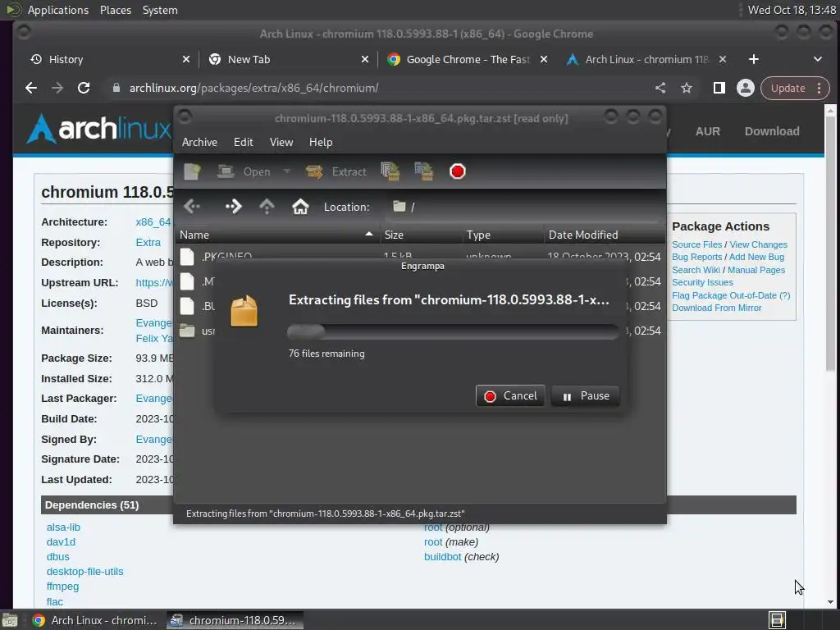Click the site lock icon in address bar
The width and height of the screenshot is (840, 630).
point(116,88)
